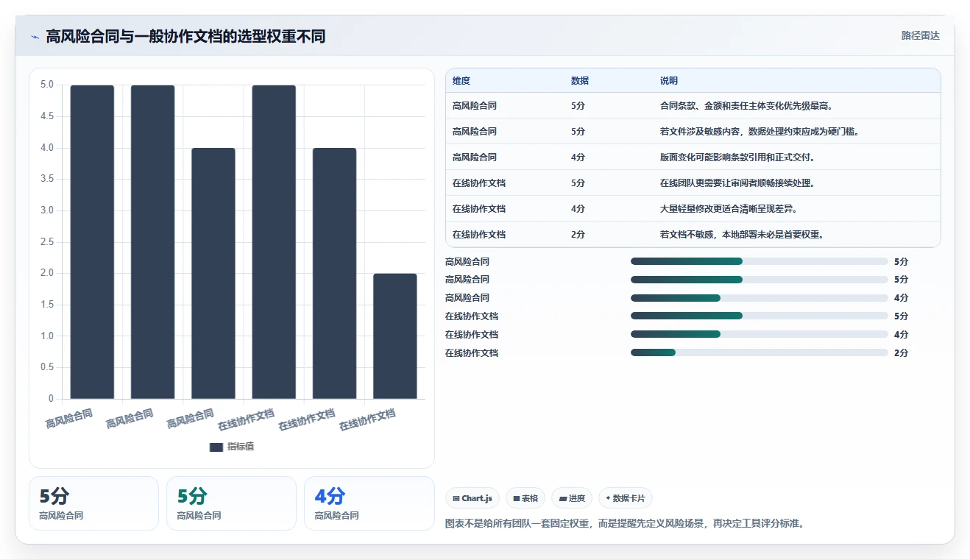Select the Chart.js chip
The height and width of the screenshot is (560, 970).
[472, 498]
